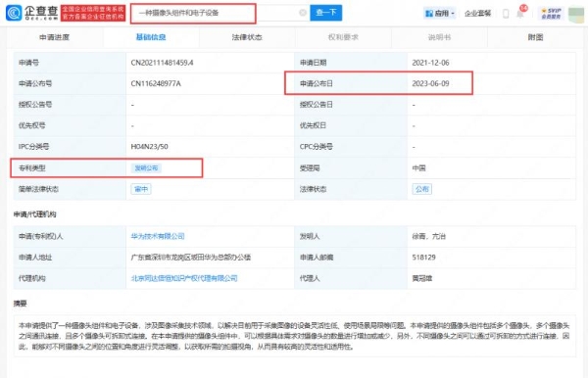The height and width of the screenshot is (378, 588).
Task: Select application date 2021-12-06
Action: click(x=430, y=63)
